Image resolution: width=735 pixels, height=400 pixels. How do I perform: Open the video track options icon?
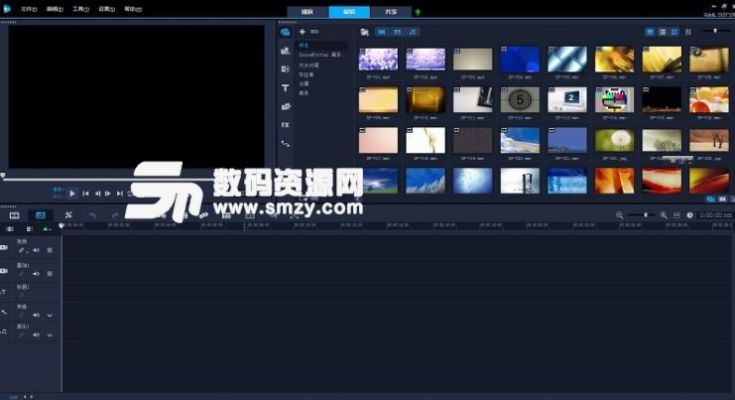pos(49,250)
